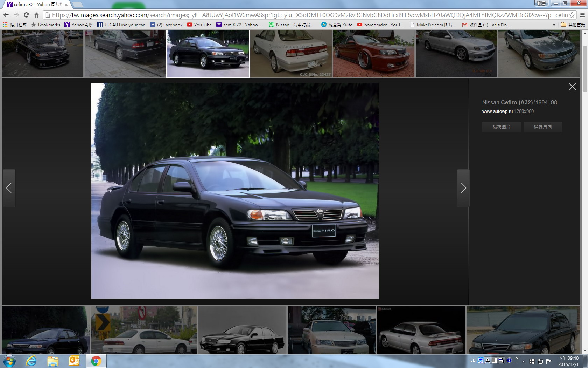Select the top-row red lowered Cefiro thumbnail
Image resolution: width=588 pixels, height=368 pixels.
pyautogui.click(x=373, y=53)
